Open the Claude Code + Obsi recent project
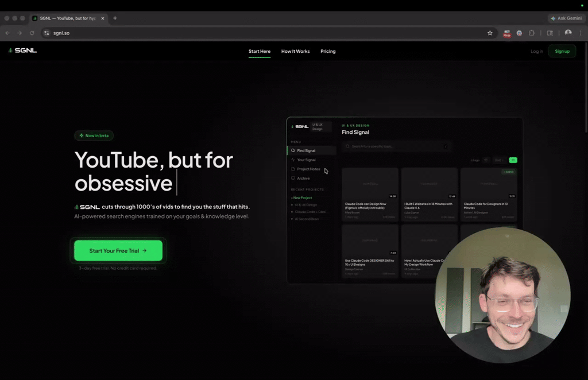The width and height of the screenshot is (588, 380). point(309,212)
